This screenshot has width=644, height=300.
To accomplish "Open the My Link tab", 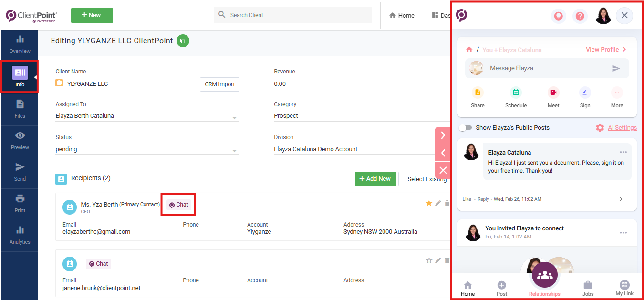I will (624, 289).
